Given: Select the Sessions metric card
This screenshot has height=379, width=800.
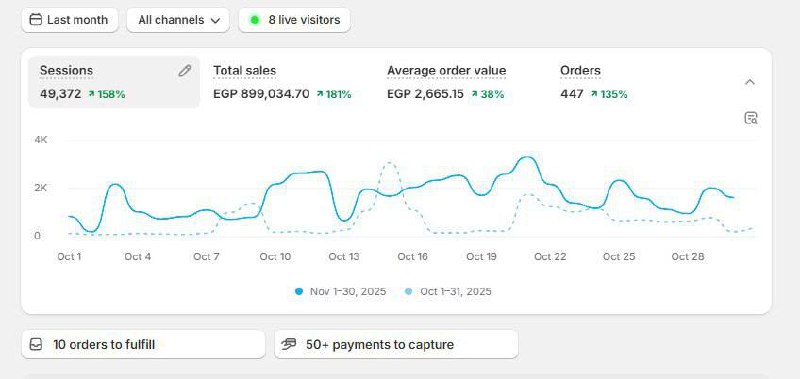Looking at the screenshot, I should point(114,82).
